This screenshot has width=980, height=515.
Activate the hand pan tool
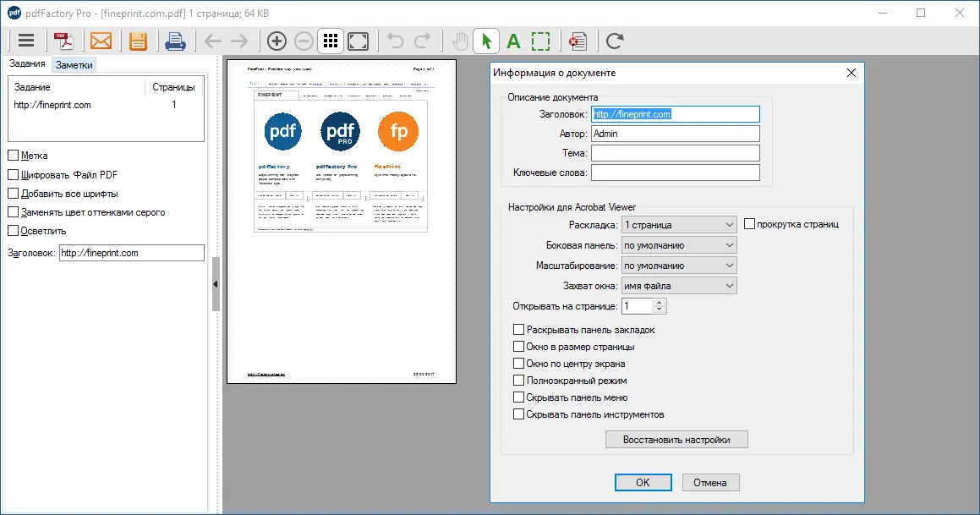(x=457, y=40)
